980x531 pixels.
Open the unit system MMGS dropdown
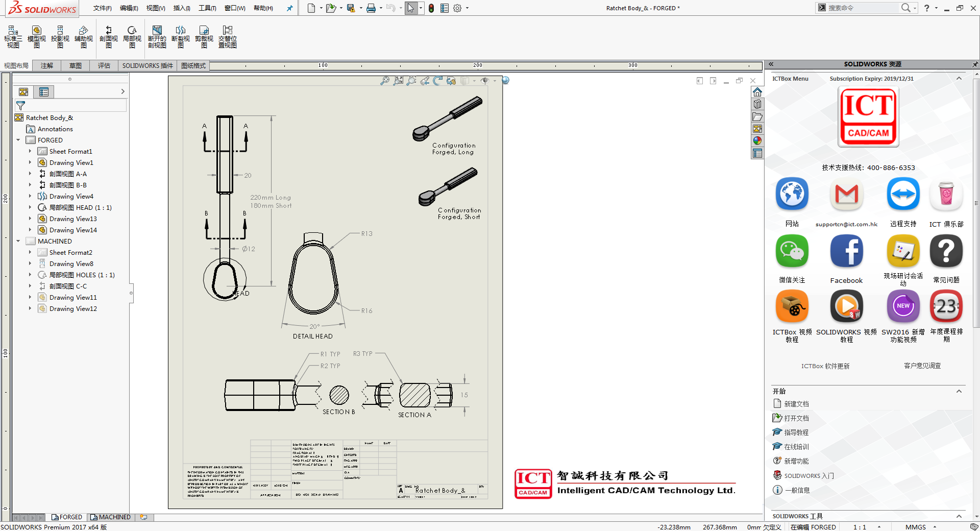coord(935,527)
